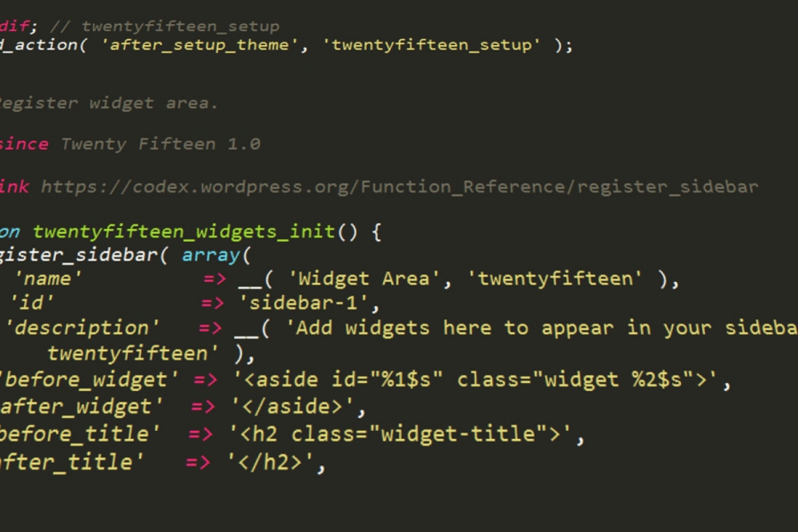Viewport: 798px width, 532px height.
Task: Click the pink 'since' doc tag
Action: click(24, 145)
